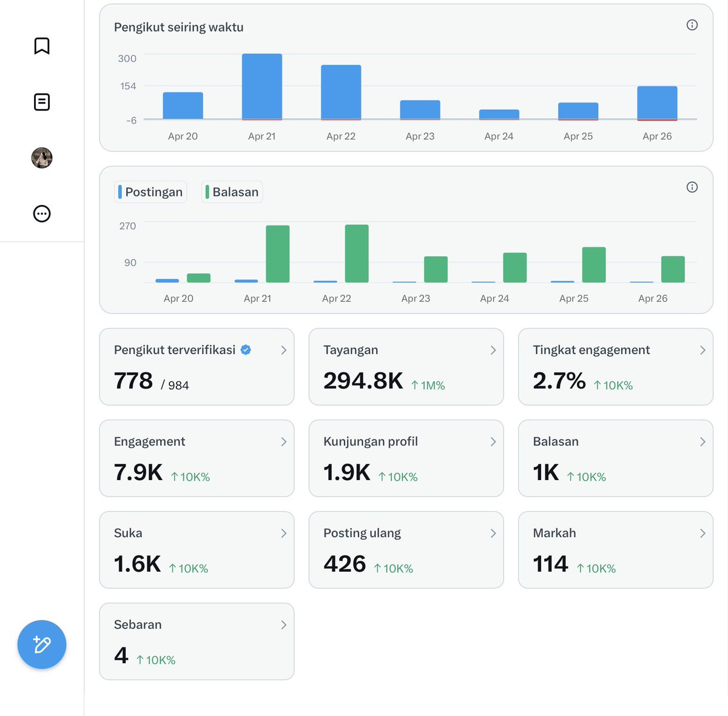Click the 294.8K Tayangan value
The width and height of the screenshot is (728, 716).
(363, 381)
